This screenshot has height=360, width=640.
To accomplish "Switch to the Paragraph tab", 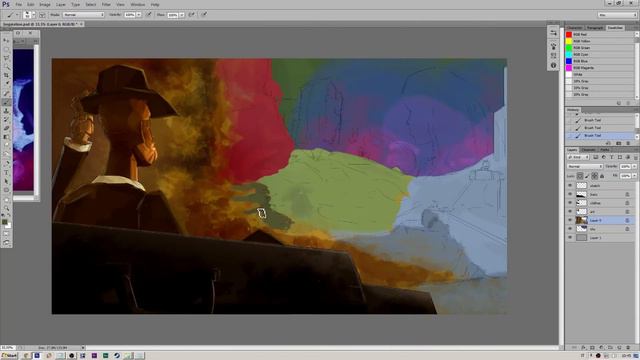I will click(595, 28).
